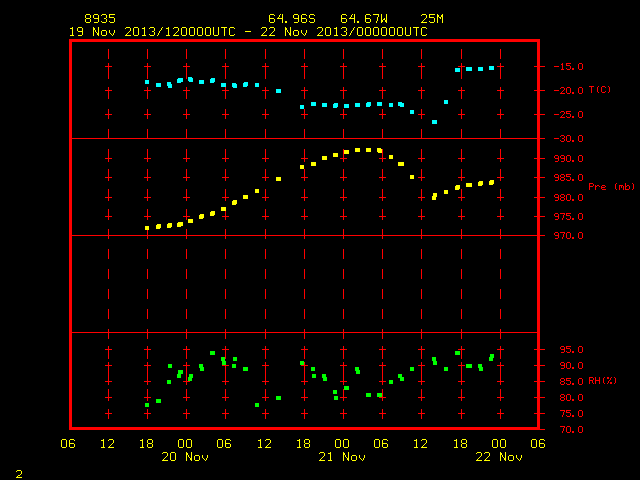Click the -15.0 temperature tick label

(569, 67)
